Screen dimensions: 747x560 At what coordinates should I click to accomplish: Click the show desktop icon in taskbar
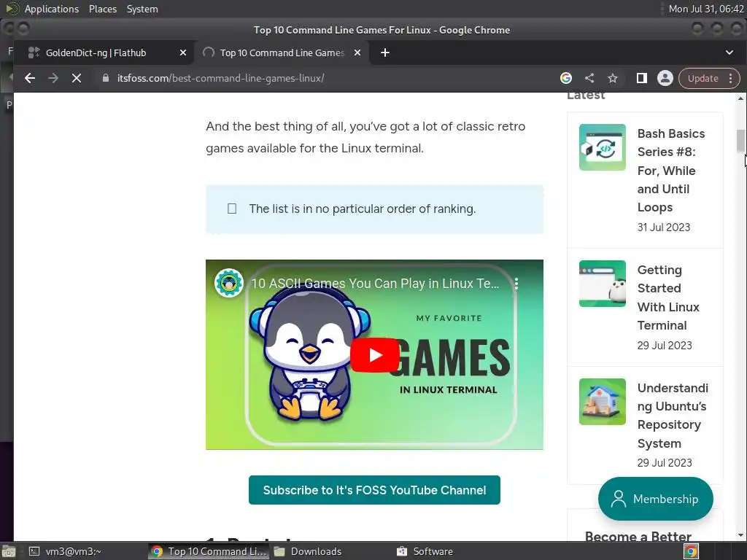tap(8, 551)
